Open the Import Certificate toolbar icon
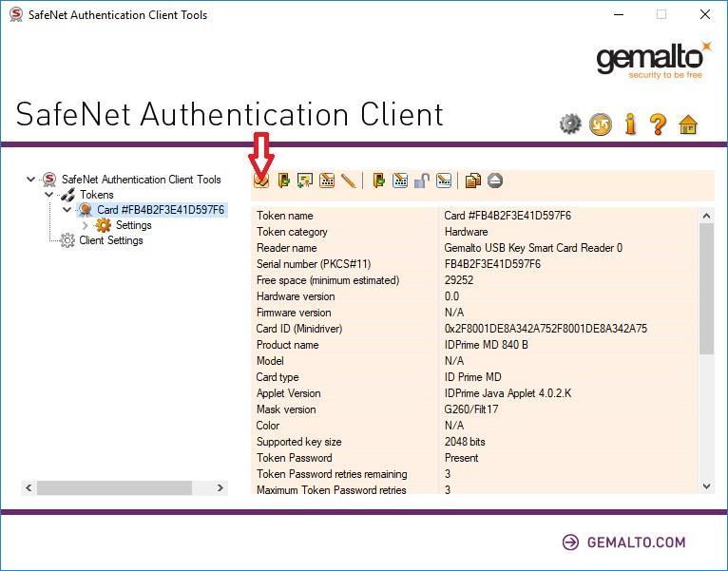This screenshot has width=728, height=571. click(305, 181)
